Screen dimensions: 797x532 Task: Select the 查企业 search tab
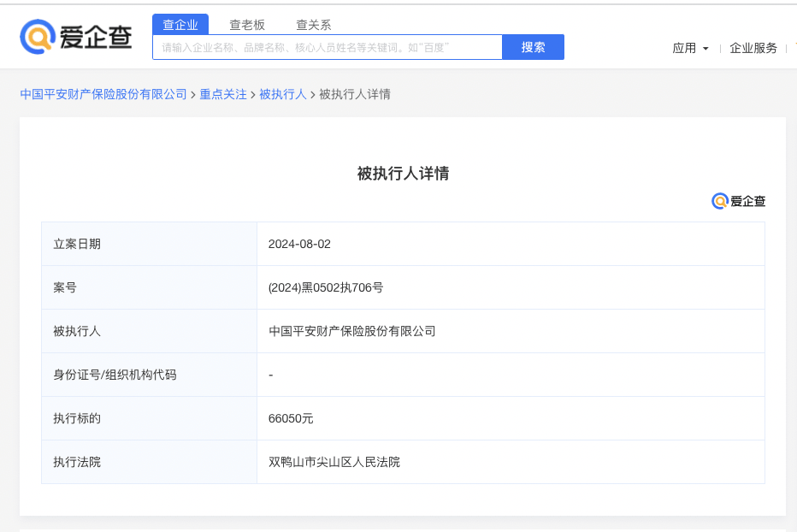(180, 25)
